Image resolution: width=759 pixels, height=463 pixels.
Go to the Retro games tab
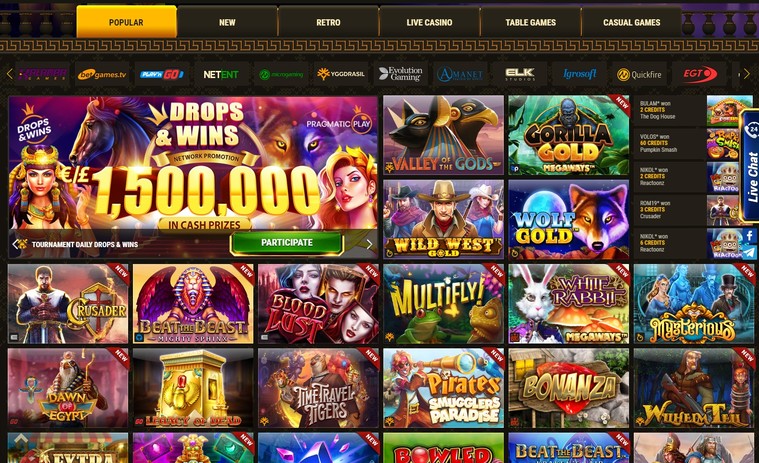(x=328, y=22)
